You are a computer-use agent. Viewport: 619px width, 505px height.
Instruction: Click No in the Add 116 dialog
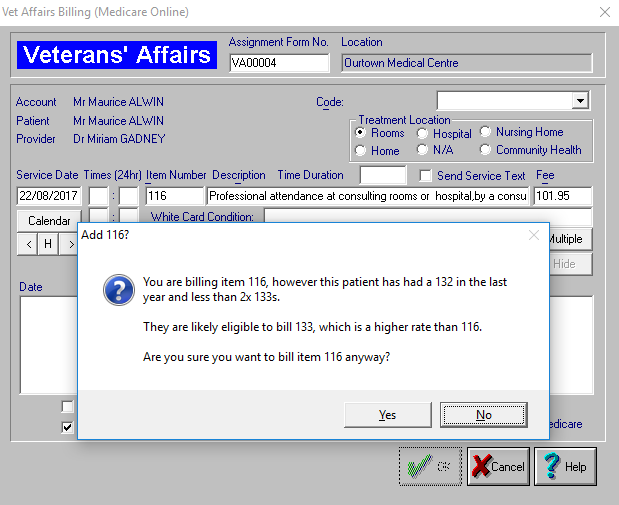(x=484, y=415)
